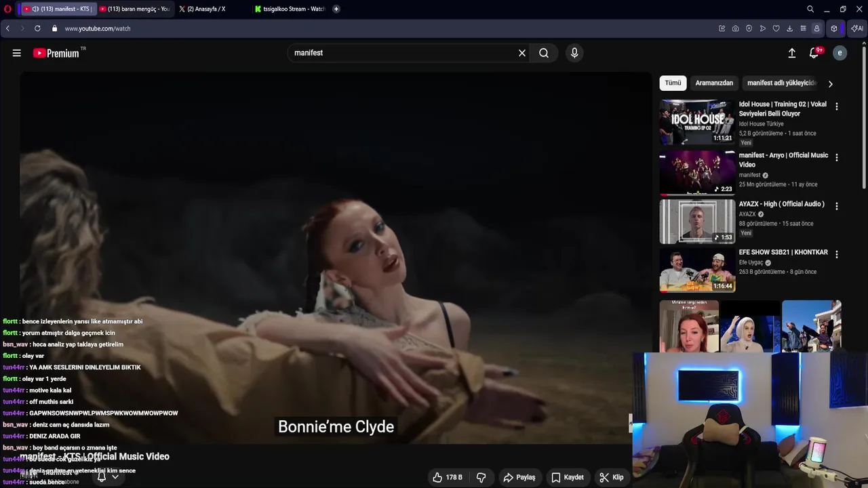Open options menu for AYAZX - High video
Image resolution: width=868 pixels, height=488 pixels.
point(836,206)
